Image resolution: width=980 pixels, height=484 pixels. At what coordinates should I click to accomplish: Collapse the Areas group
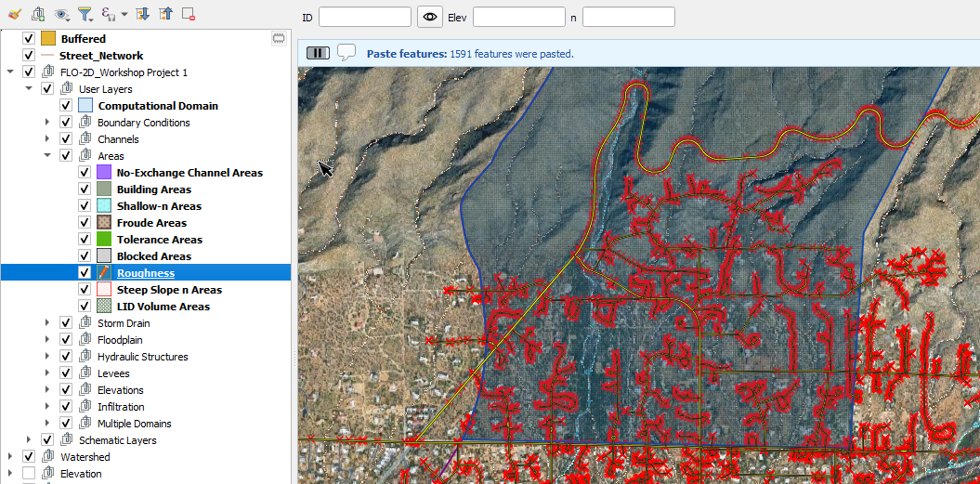click(47, 156)
